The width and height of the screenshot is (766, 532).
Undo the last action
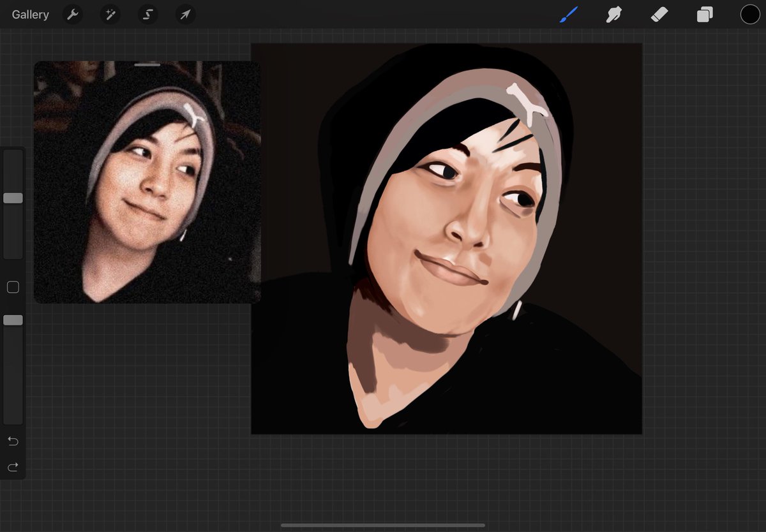pyautogui.click(x=13, y=441)
